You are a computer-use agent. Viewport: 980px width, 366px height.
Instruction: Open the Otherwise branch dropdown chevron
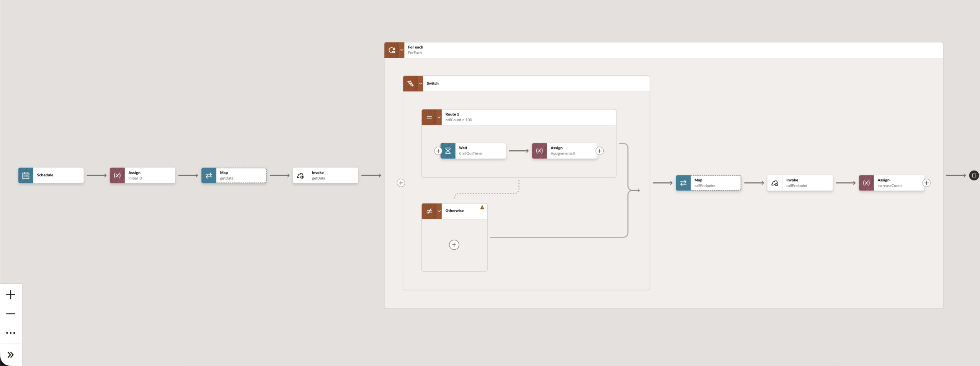439,211
